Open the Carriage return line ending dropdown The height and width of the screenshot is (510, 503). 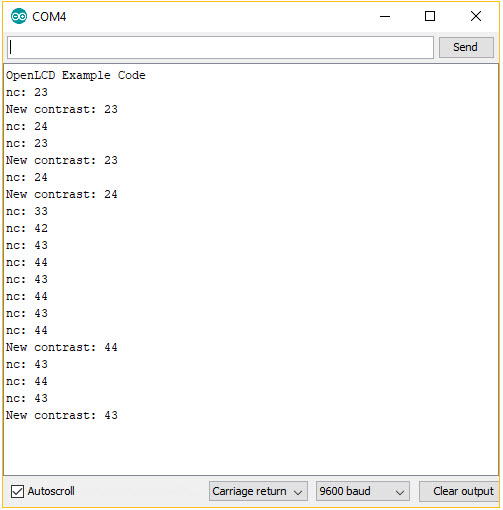tap(258, 491)
